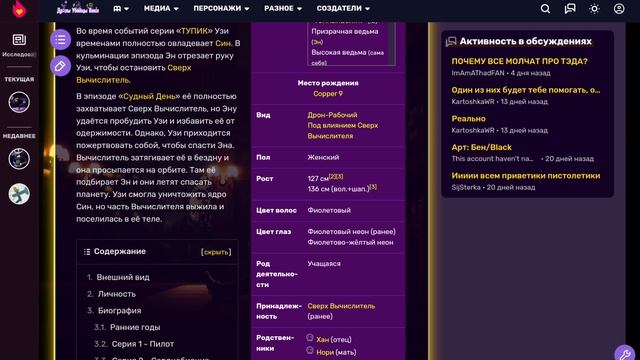The width and height of the screenshot is (640, 360).
Task: Toggle the light/dark theme sun icon
Action: point(594,9)
